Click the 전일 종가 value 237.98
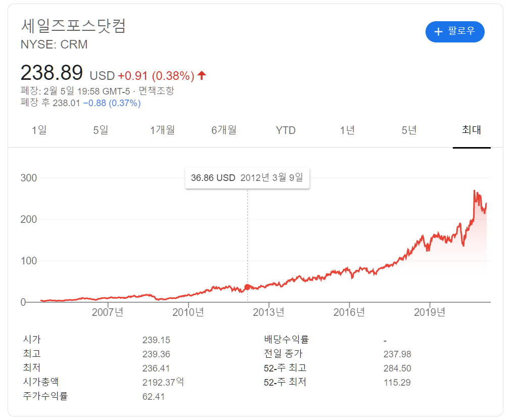518x420 pixels. pos(397,354)
